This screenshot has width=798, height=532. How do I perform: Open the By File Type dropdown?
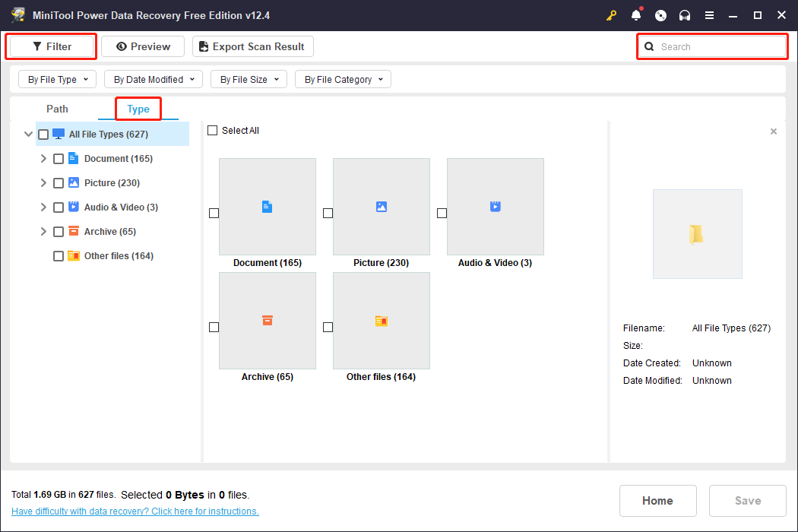coord(58,79)
